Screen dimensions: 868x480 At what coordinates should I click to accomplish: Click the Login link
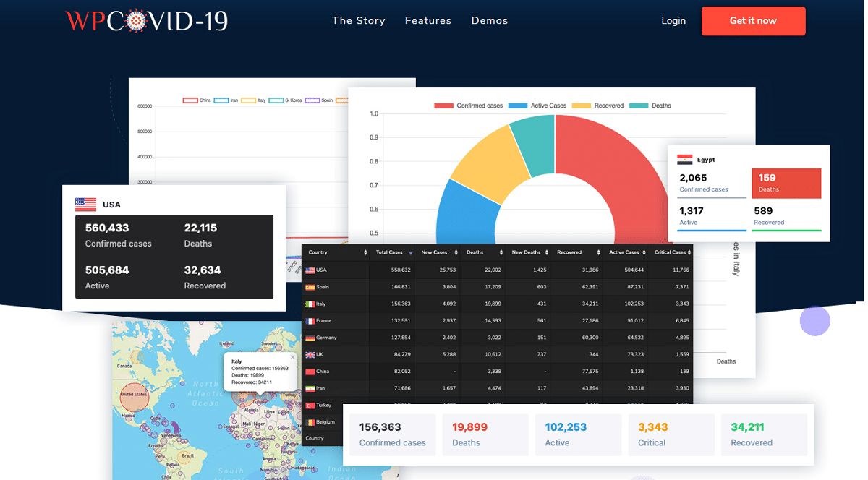[673, 21]
